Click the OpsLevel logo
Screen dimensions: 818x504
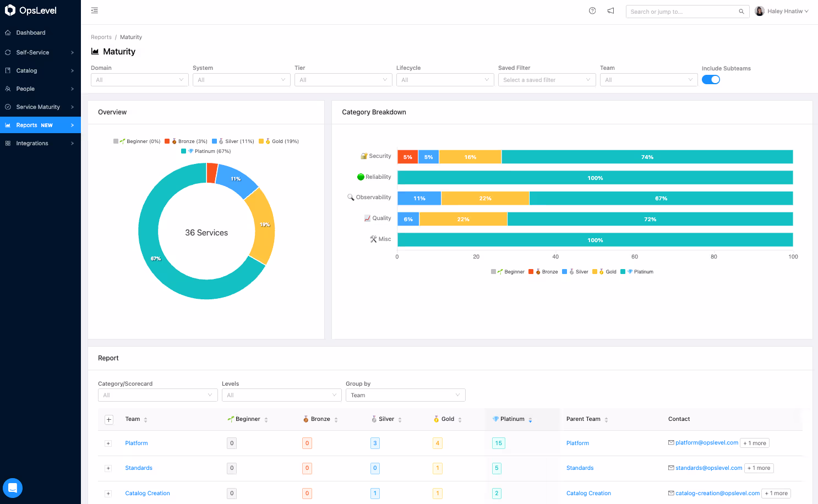(31, 10)
